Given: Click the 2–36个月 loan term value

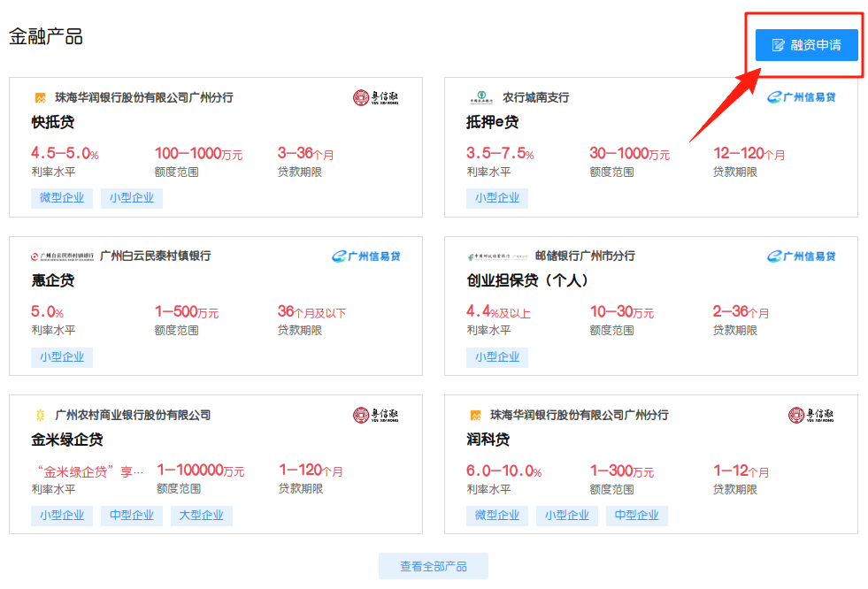Looking at the screenshot, I should coord(741,312).
